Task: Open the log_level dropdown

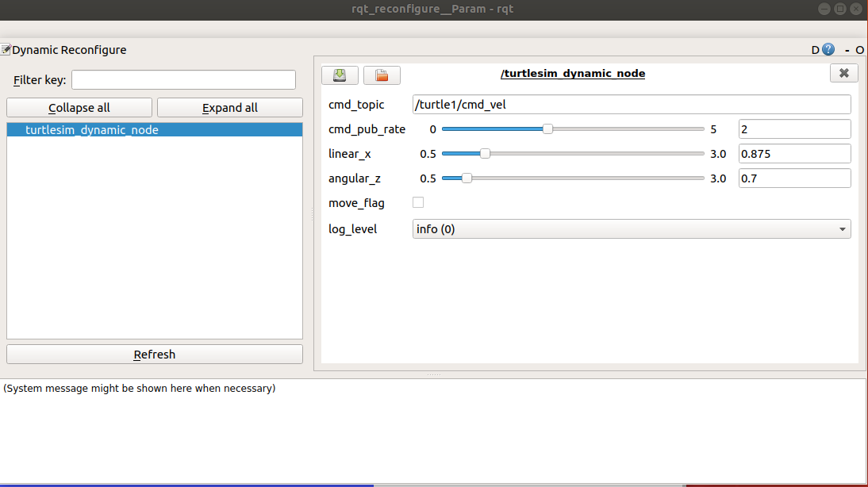Action: coord(841,228)
